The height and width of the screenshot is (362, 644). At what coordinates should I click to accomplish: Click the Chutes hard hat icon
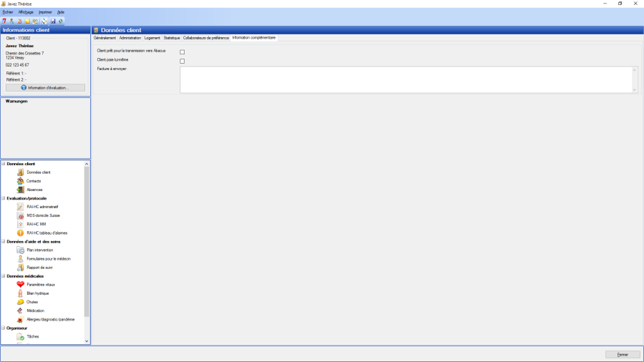pyautogui.click(x=20, y=302)
